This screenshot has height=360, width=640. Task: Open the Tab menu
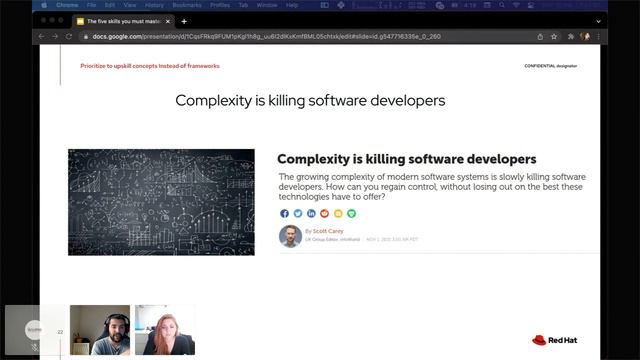pos(243,5)
